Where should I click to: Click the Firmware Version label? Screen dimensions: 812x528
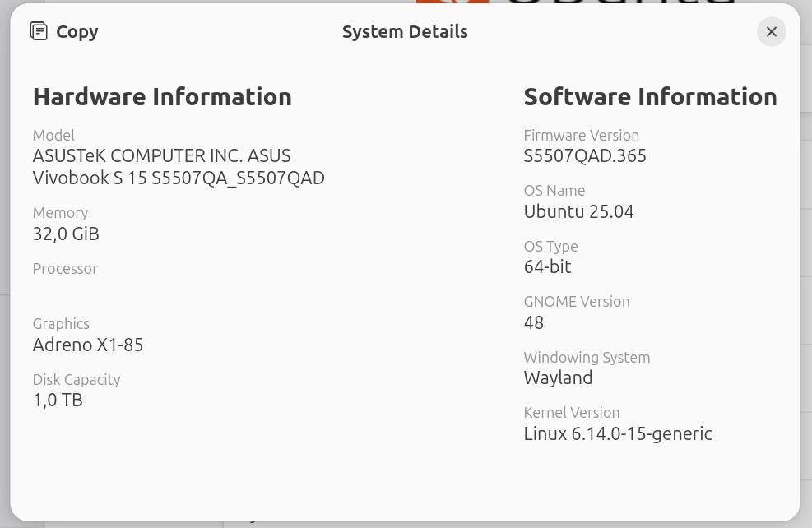point(581,135)
